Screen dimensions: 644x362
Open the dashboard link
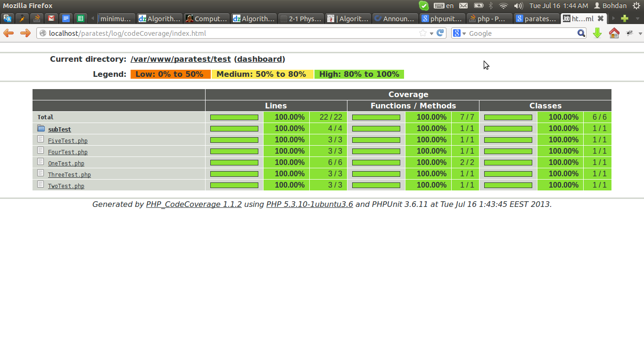[259, 59]
